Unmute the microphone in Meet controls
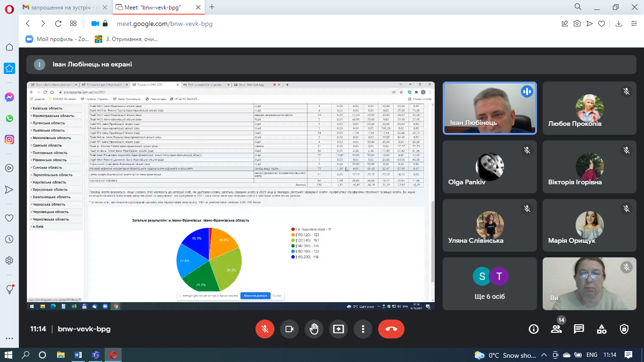This screenshot has width=644, height=362. [x=265, y=329]
